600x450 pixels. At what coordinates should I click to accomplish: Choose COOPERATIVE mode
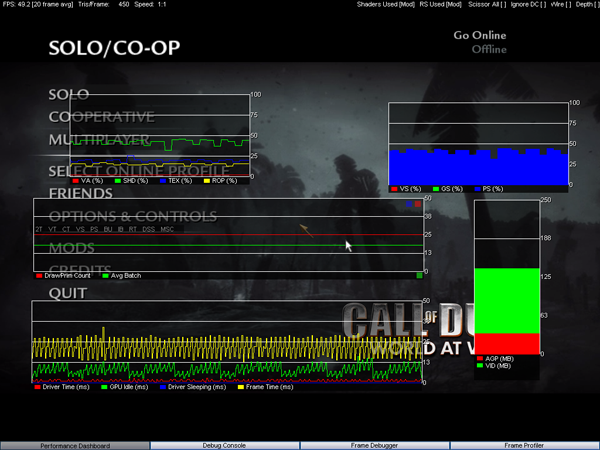[x=102, y=117]
